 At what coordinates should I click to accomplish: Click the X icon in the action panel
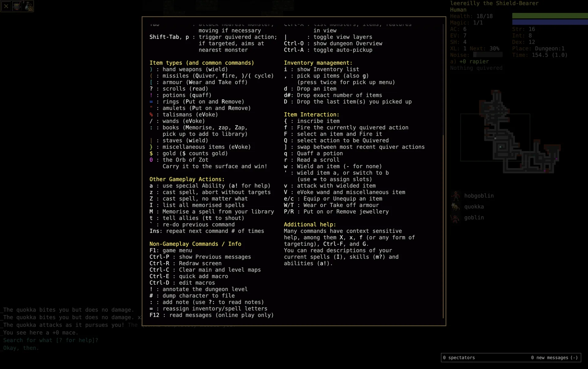(6, 6)
